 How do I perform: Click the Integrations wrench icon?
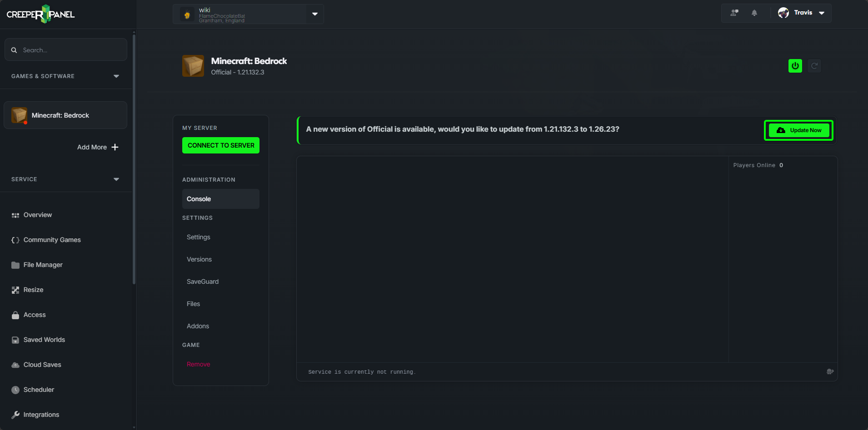15,415
